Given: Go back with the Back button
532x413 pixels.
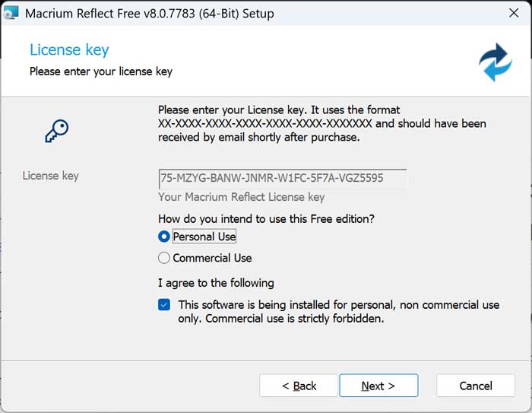Looking at the screenshot, I should 299,386.
